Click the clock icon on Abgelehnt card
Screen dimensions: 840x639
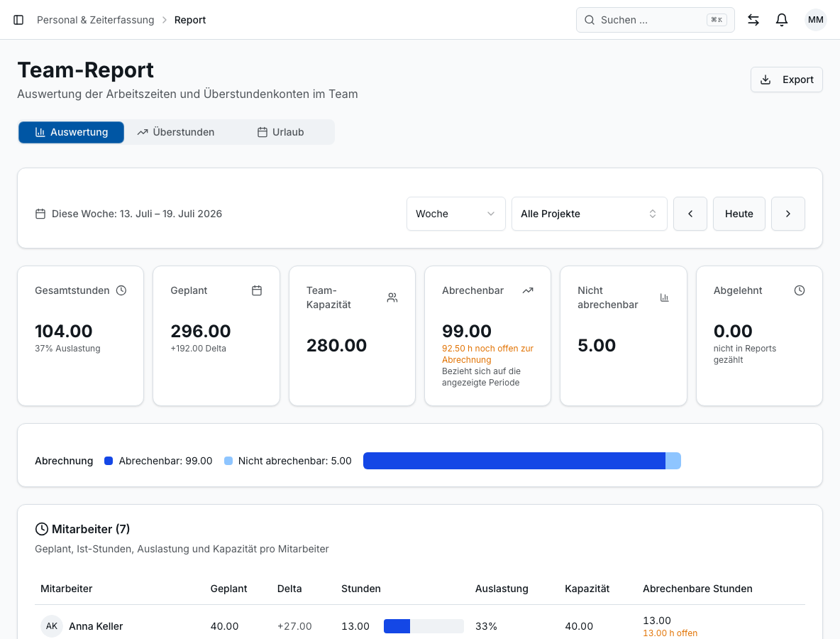(800, 290)
